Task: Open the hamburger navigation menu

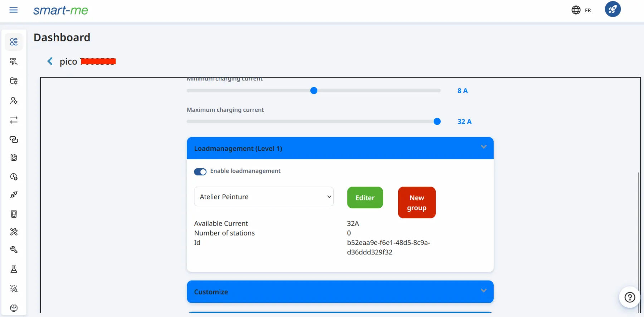Action: 14,10
